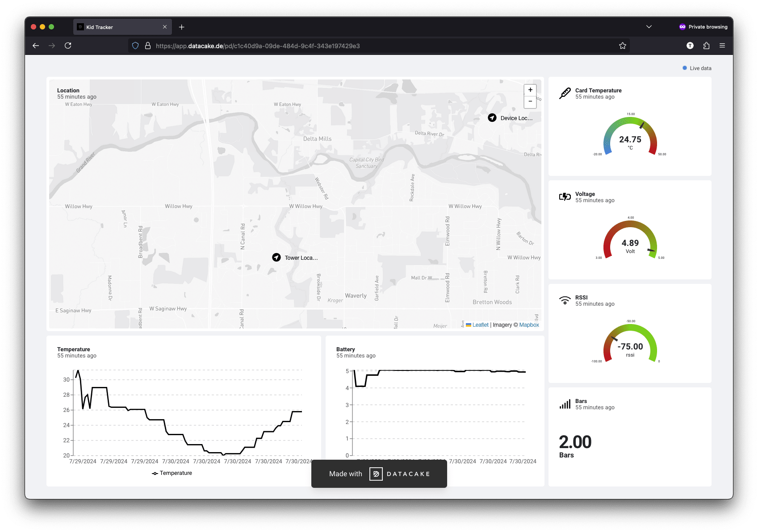Bookmark this page with star icon
The width and height of the screenshot is (758, 532).
[x=623, y=46]
